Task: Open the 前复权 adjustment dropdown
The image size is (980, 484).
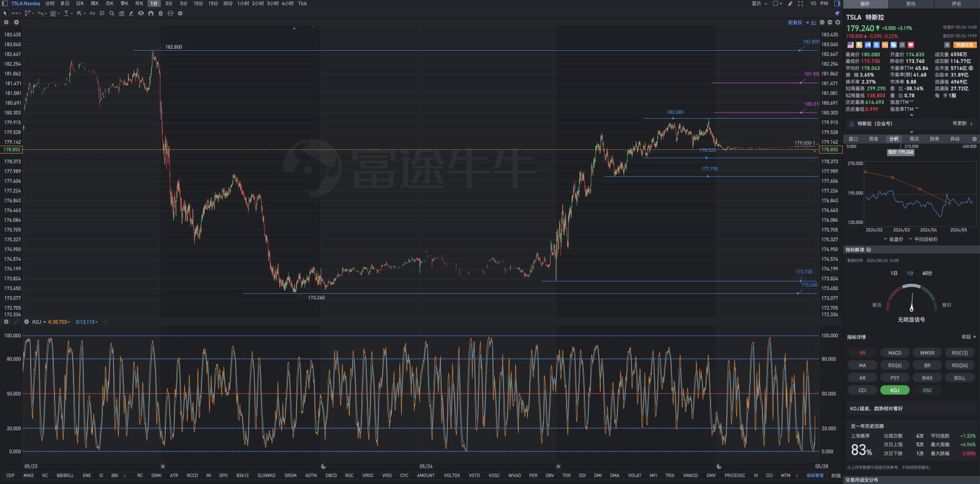Action: 798,23
